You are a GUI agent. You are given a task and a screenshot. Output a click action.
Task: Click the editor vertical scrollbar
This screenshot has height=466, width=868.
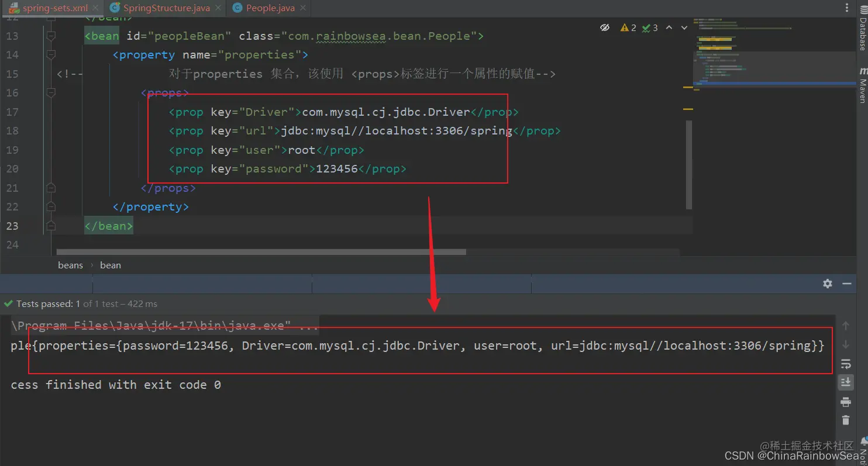point(688,165)
